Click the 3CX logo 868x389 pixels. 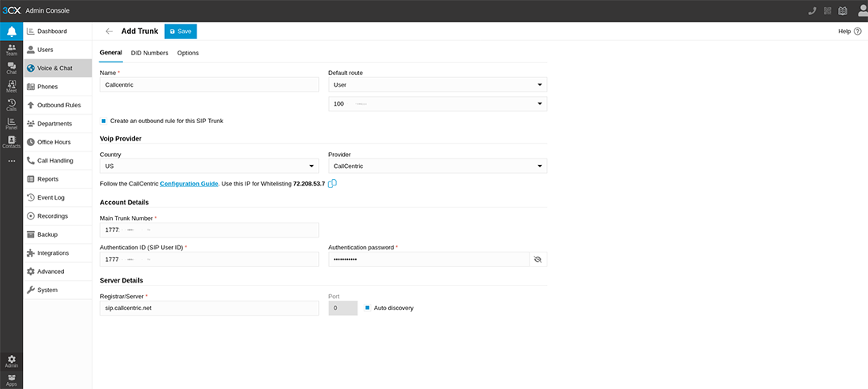coord(11,10)
